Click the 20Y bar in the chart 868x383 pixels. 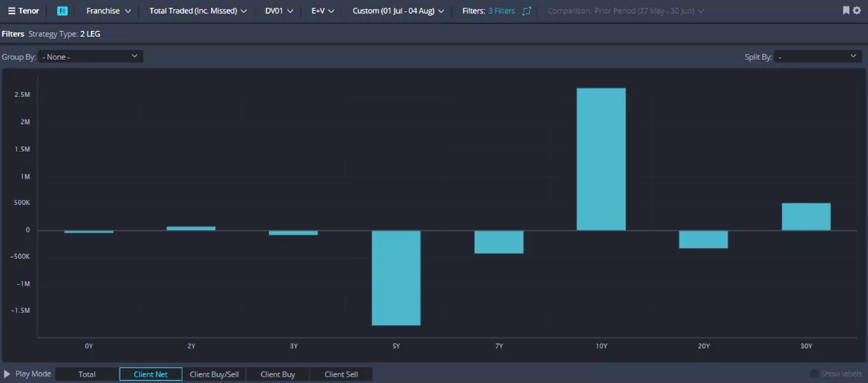(704, 240)
